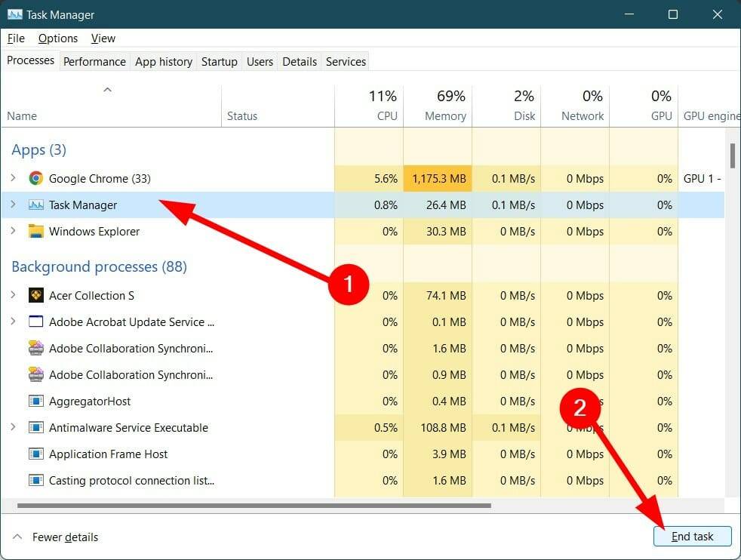Click the Task Manager icon in the Apps list
Screen dimensions: 741x560
click(35, 205)
